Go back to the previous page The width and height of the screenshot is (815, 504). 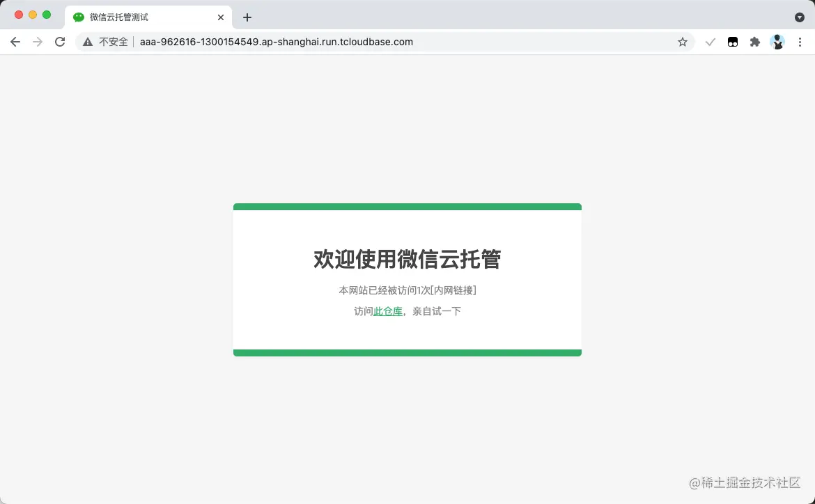click(x=15, y=42)
